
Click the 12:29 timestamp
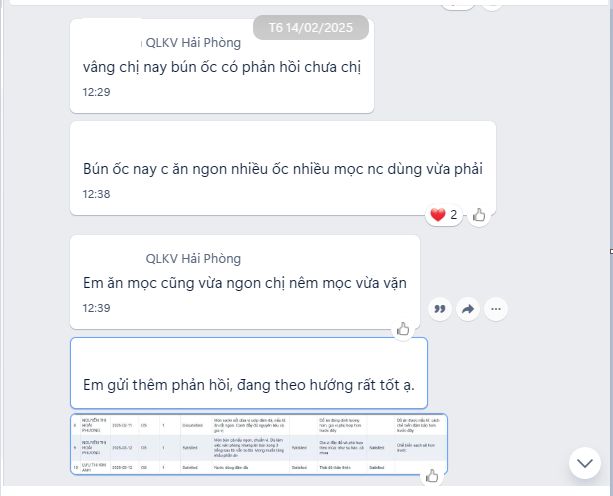pos(96,92)
